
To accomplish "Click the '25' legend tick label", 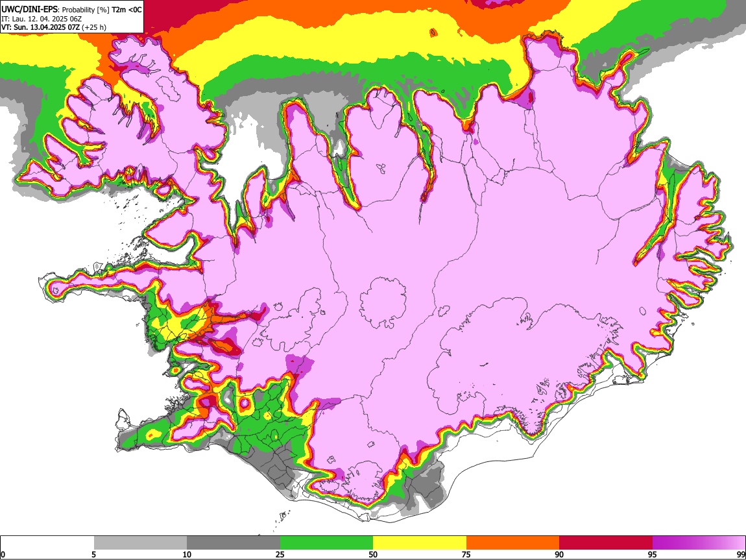I will pyautogui.click(x=280, y=554).
